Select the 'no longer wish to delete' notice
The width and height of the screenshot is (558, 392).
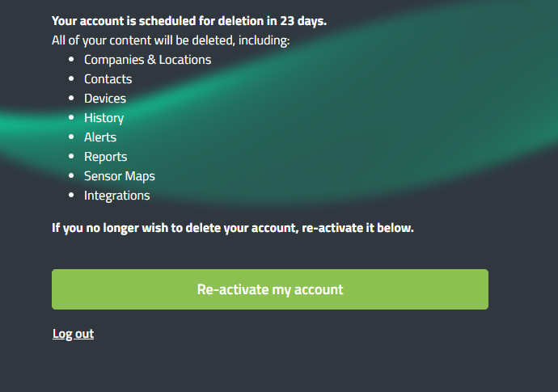[233, 228]
